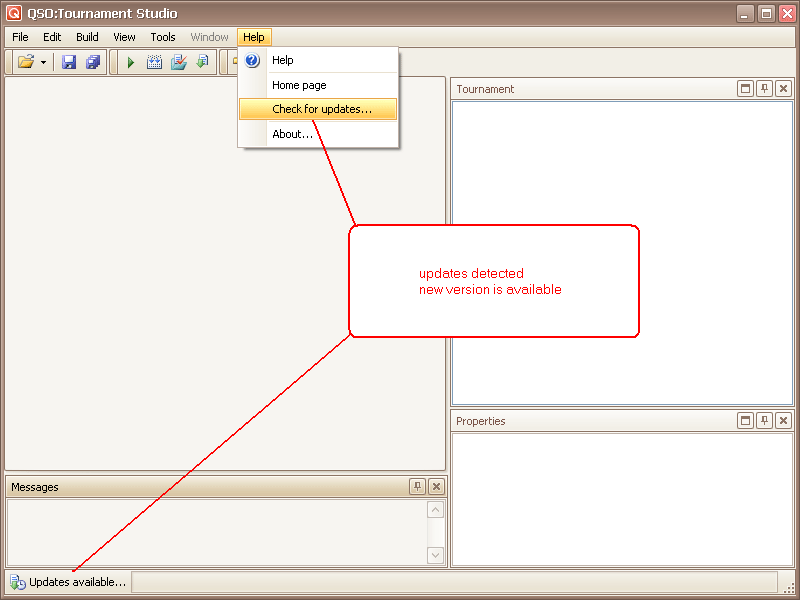
Task: Click the open folder toolbar icon
Action: (26, 62)
